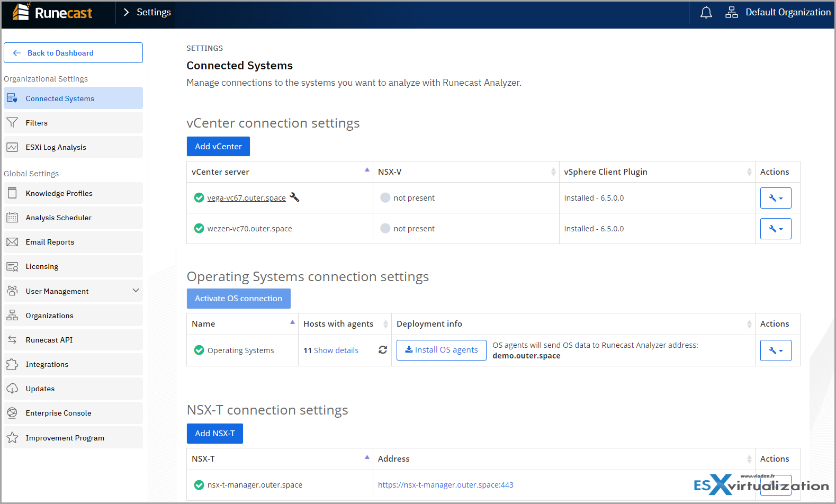Refresh the hosts with agents count

tap(383, 350)
